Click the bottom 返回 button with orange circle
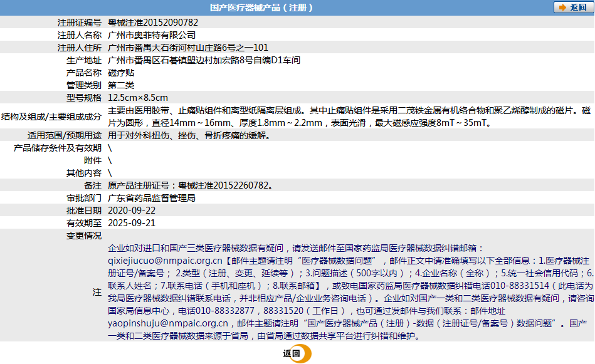Image resolution: width=595 pixels, height=364 pixels. click(297, 353)
